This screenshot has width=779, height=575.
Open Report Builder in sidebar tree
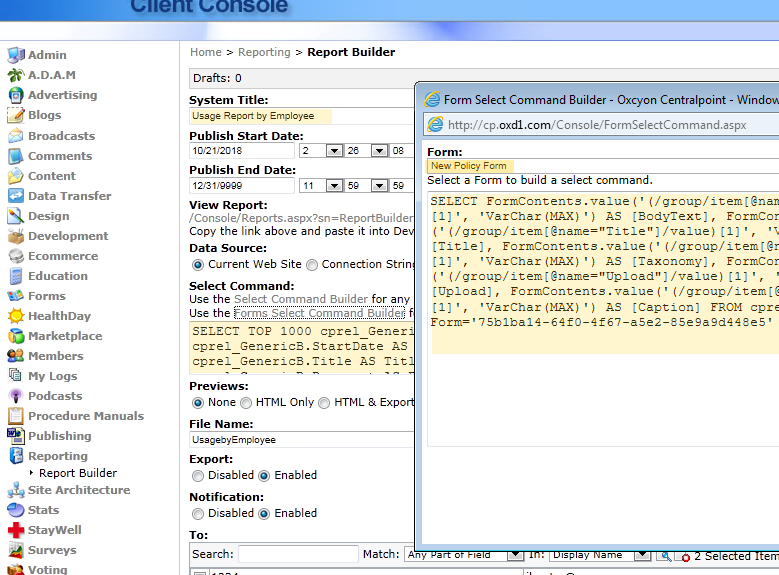pyautogui.click(x=78, y=473)
